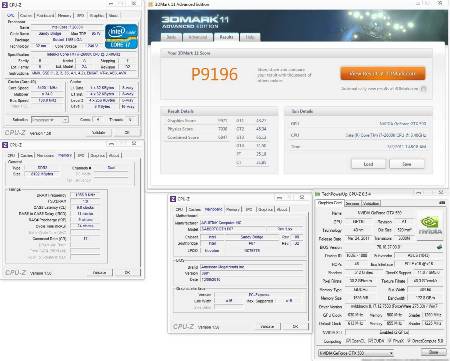The image size is (450, 361).
Task: Open Caches tab in the CPU-Z mainboard window
Action: (x=194, y=209)
